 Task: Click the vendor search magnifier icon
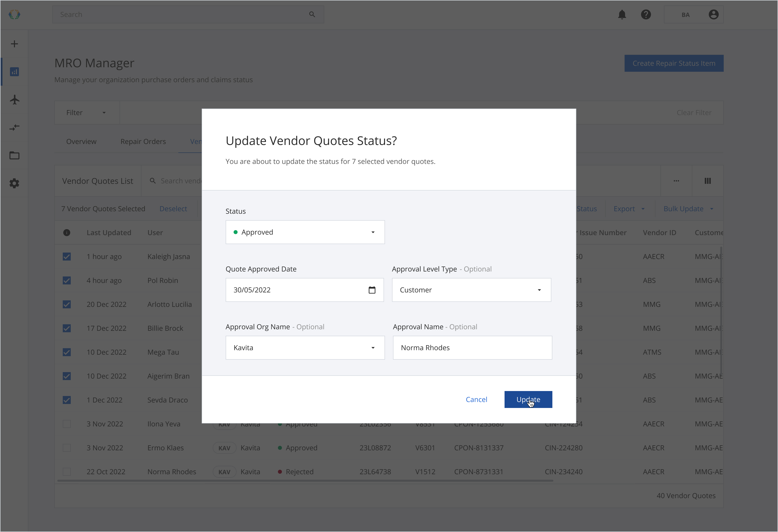(153, 181)
